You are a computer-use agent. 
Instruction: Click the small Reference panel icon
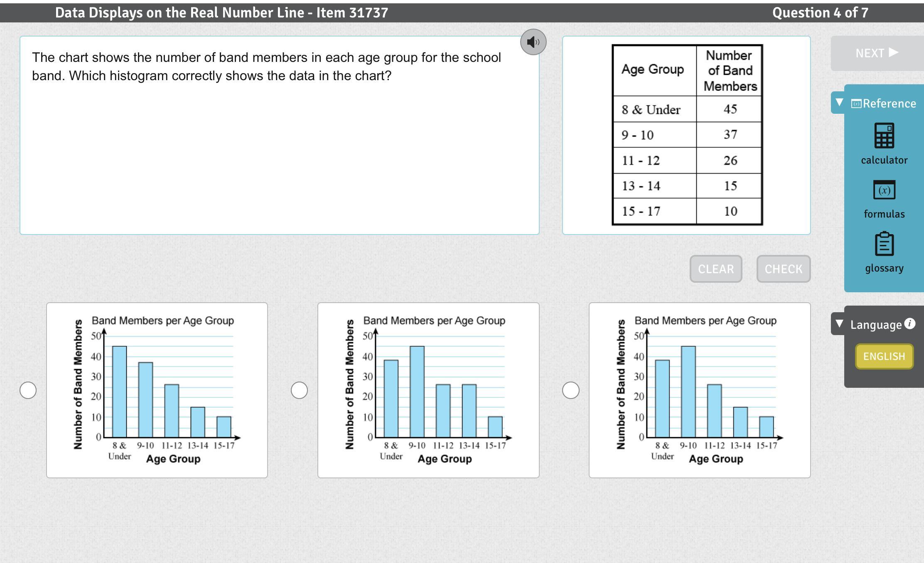[x=856, y=104]
